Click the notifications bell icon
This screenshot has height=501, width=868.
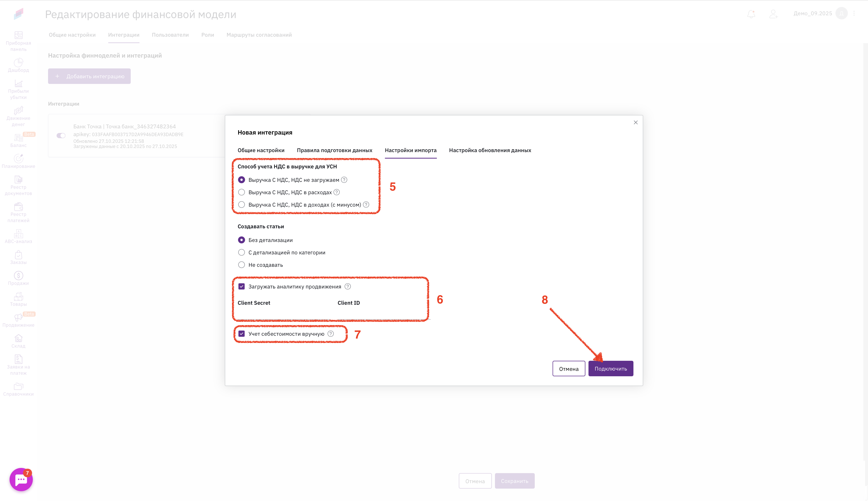tap(751, 14)
